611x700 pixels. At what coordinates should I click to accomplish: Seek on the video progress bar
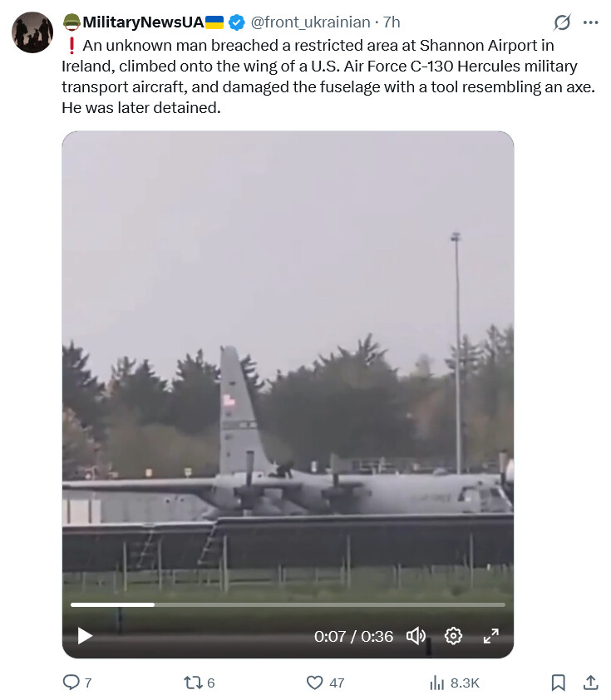pyautogui.click(x=288, y=605)
